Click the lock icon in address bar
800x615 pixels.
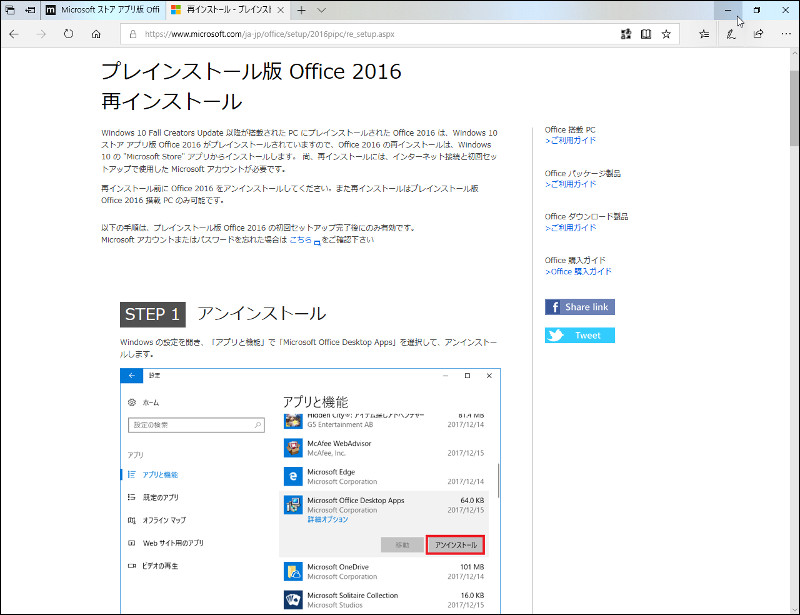click(133, 34)
